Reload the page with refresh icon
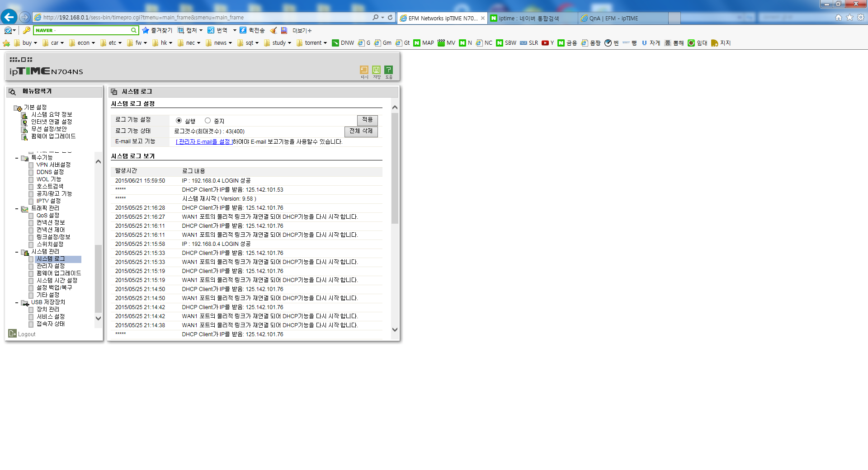 (x=390, y=18)
